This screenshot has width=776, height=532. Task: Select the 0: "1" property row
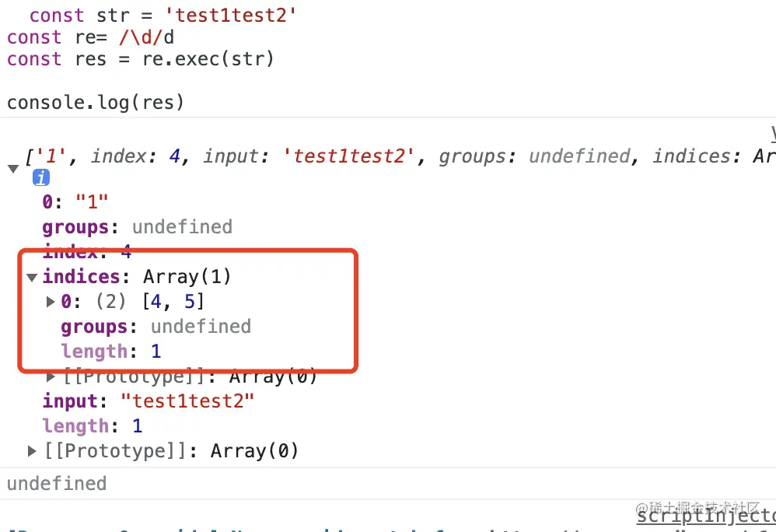pos(75,202)
